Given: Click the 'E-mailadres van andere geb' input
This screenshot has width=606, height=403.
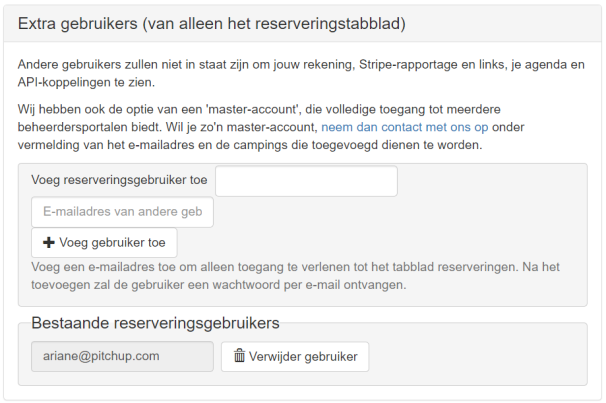Looking at the screenshot, I should 122,212.
